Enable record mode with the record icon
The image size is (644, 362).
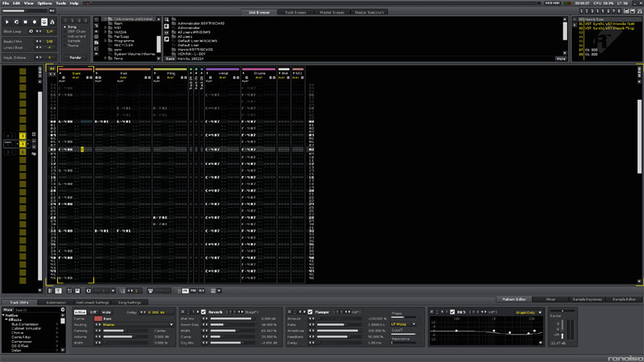35,22
